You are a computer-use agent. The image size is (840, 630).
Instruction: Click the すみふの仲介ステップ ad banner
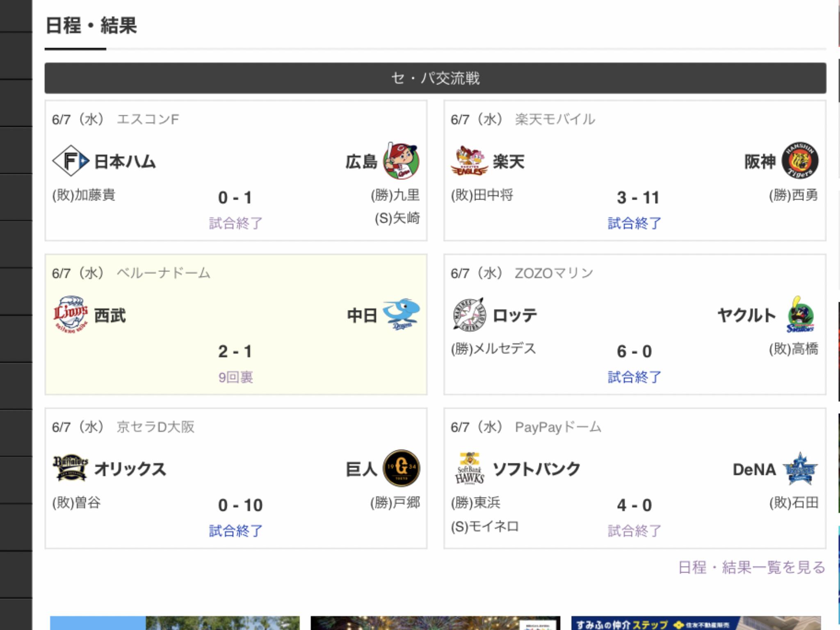[x=696, y=623]
